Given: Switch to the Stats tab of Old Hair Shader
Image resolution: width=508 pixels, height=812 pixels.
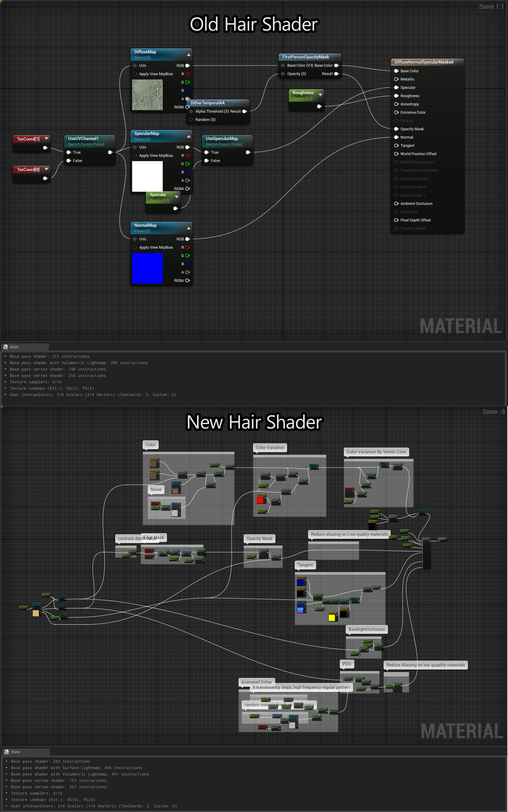Looking at the screenshot, I should 15,347.
